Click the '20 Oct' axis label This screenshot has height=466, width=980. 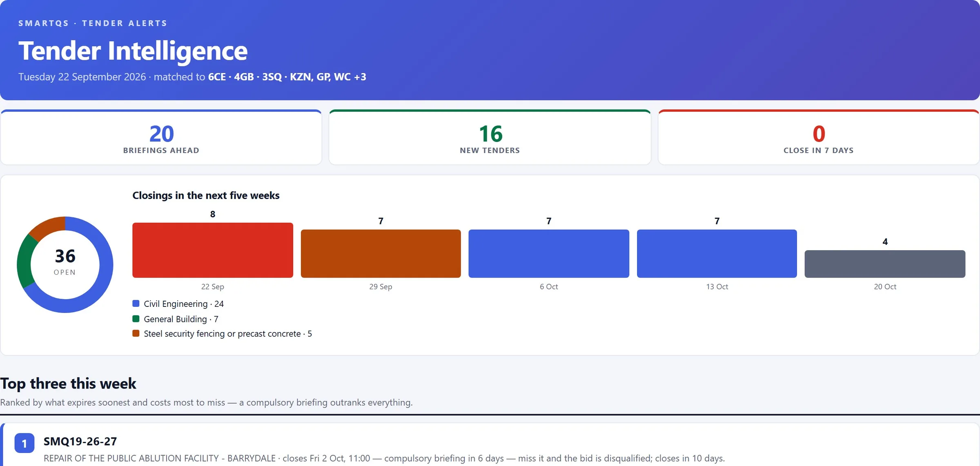pyautogui.click(x=885, y=286)
